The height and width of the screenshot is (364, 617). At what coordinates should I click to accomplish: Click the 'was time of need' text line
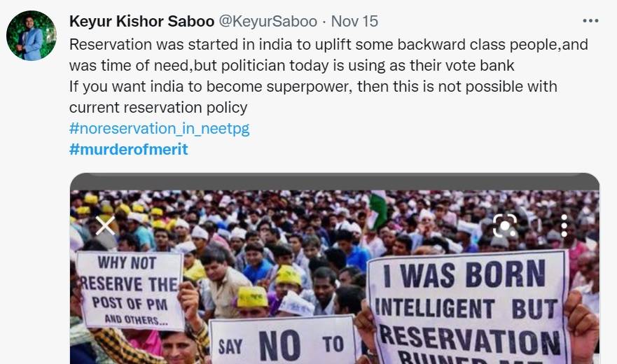[x=291, y=66]
